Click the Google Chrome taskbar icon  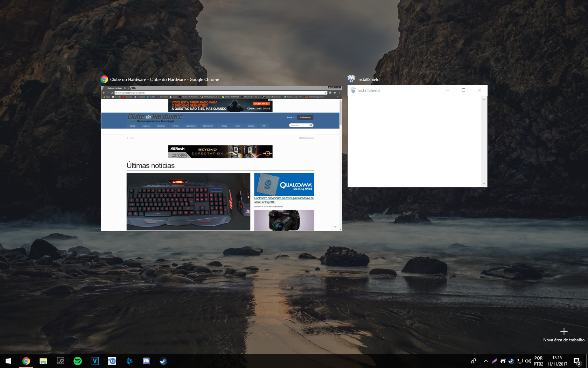coord(26,361)
